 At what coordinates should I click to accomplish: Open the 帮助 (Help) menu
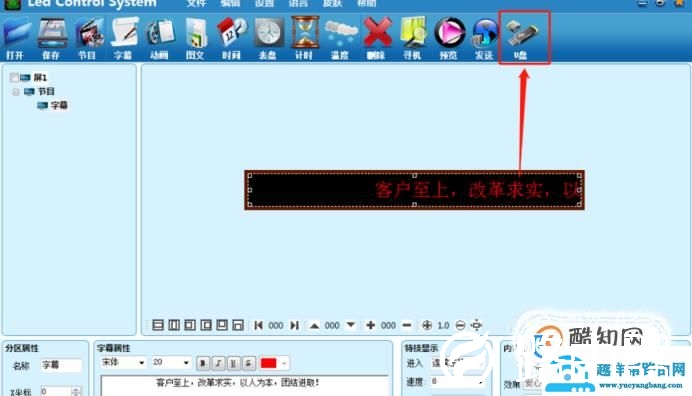point(367,4)
